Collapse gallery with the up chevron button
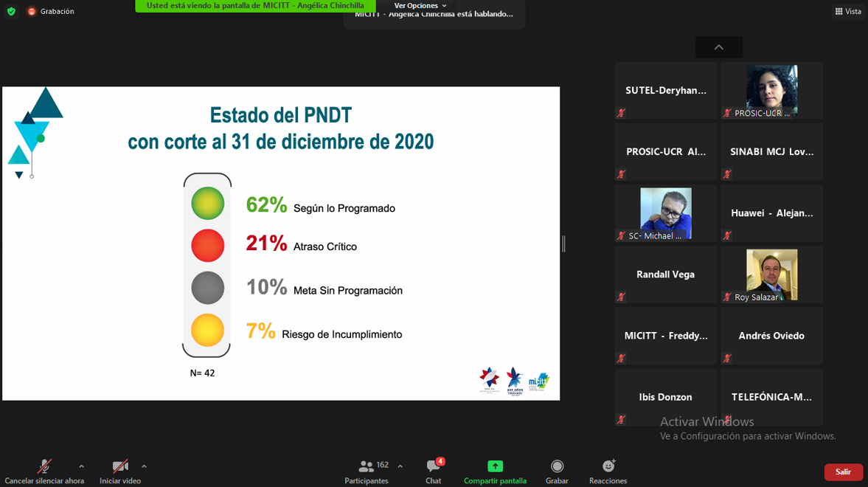The image size is (868, 487). 718,47
